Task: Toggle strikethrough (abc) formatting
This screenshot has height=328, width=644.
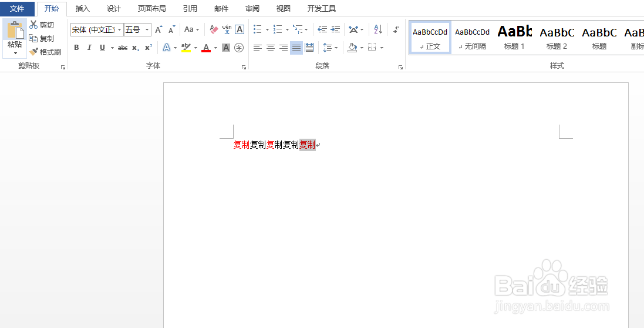Action: click(122, 48)
